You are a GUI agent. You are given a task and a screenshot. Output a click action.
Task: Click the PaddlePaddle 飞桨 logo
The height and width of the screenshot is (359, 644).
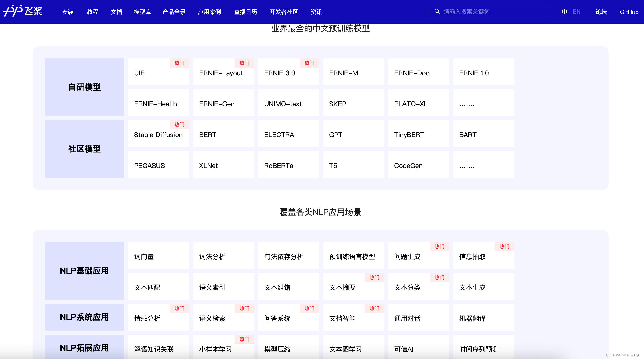point(22,11)
